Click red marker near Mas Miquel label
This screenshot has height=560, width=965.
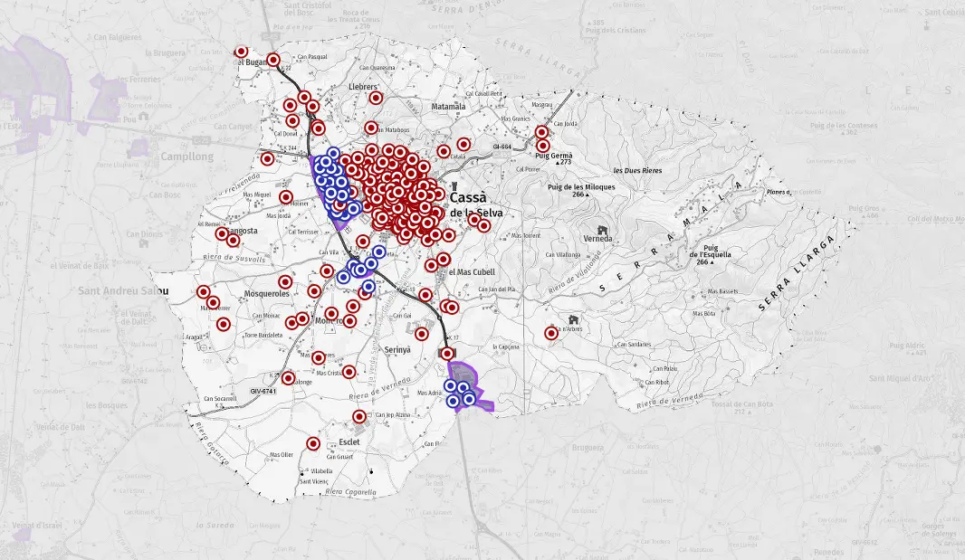click(286, 197)
